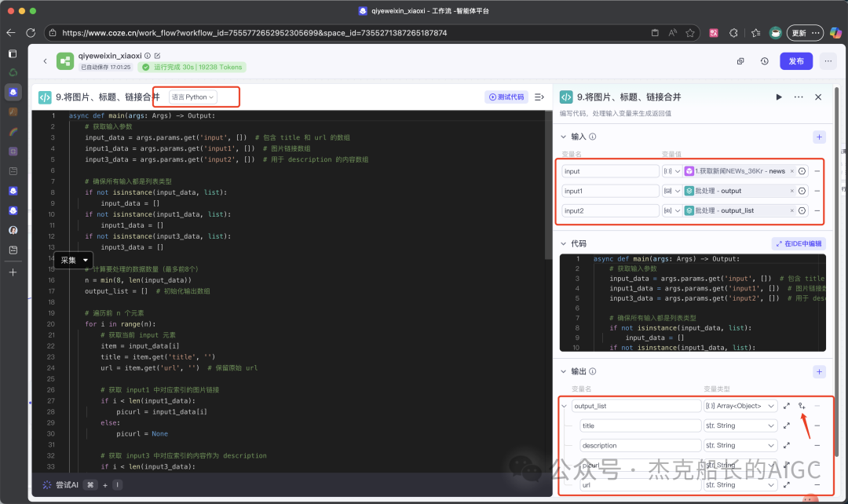This screenshot has height=504, width=848.
Task: Open the browser extensions puzzle icon
Action: pos(733,33)
